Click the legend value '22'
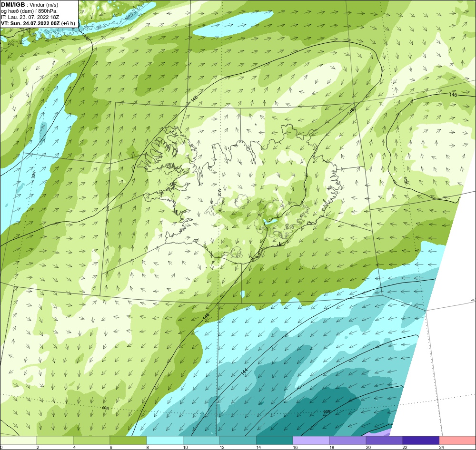This screenshot has width=476, height=450. (405, 447)
